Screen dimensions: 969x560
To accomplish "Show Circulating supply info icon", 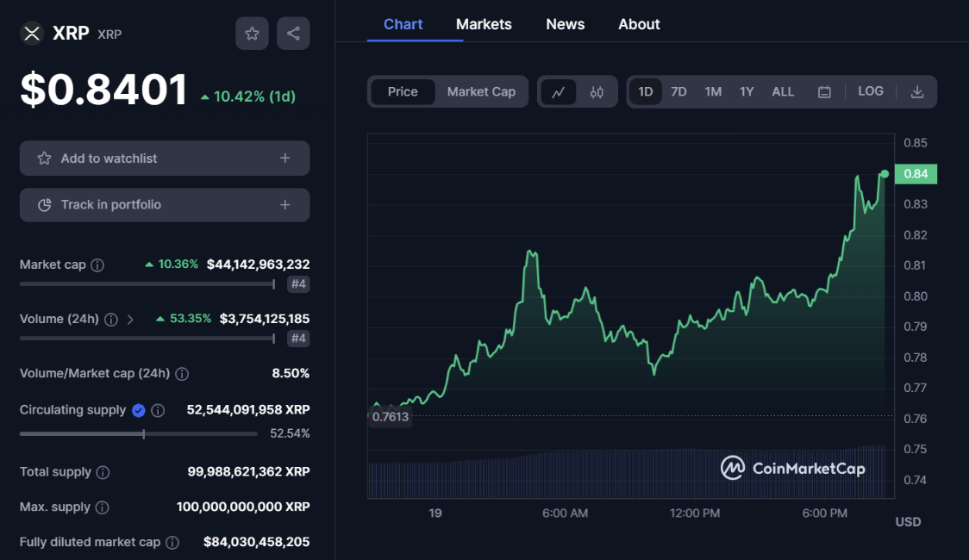I will click(x=159, y=411).
